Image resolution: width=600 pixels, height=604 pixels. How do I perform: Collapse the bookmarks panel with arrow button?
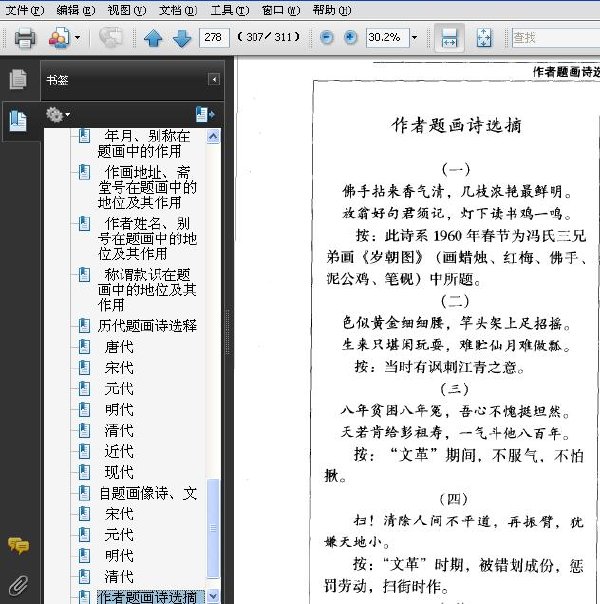[x=214, y=80]
